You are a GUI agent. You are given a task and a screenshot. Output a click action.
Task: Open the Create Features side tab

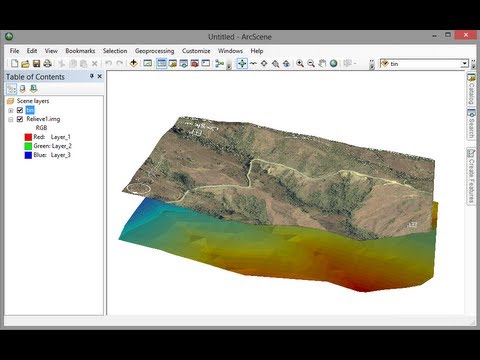[x=471, y=176]
